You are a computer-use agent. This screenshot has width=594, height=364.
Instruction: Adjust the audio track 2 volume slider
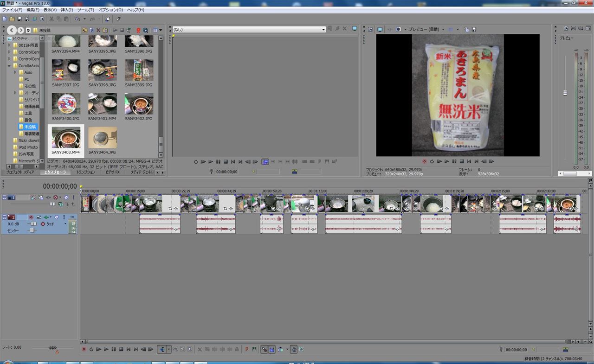click(x=33, y=224)
